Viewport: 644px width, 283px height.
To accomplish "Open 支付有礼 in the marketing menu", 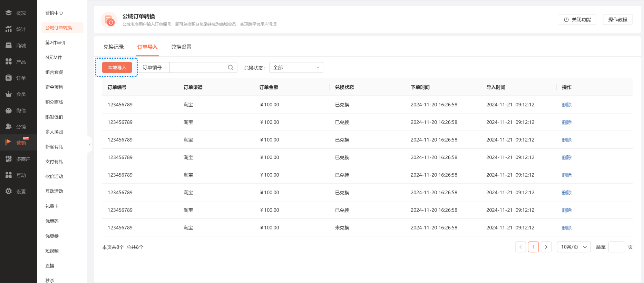I will [54, 162].
